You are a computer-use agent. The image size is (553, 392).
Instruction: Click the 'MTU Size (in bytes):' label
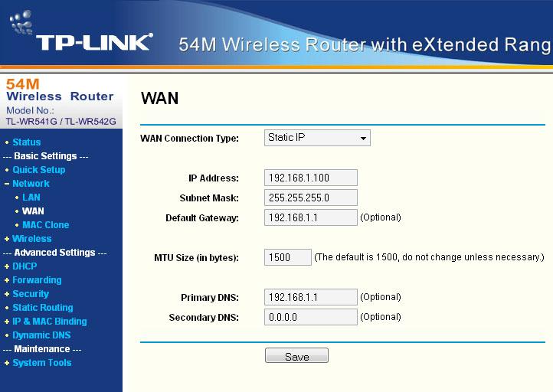196,258
